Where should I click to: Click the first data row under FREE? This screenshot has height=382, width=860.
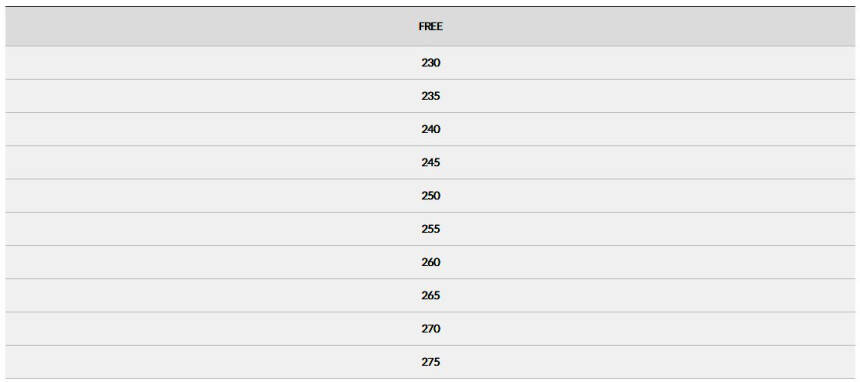click(x=431, y=63)
